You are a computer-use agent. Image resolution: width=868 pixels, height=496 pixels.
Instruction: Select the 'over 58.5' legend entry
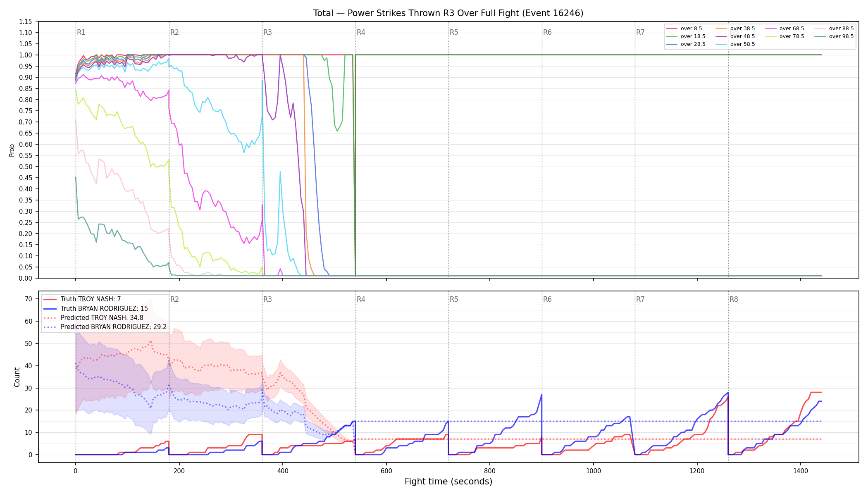pyautogui.click(x=735, y=44)
